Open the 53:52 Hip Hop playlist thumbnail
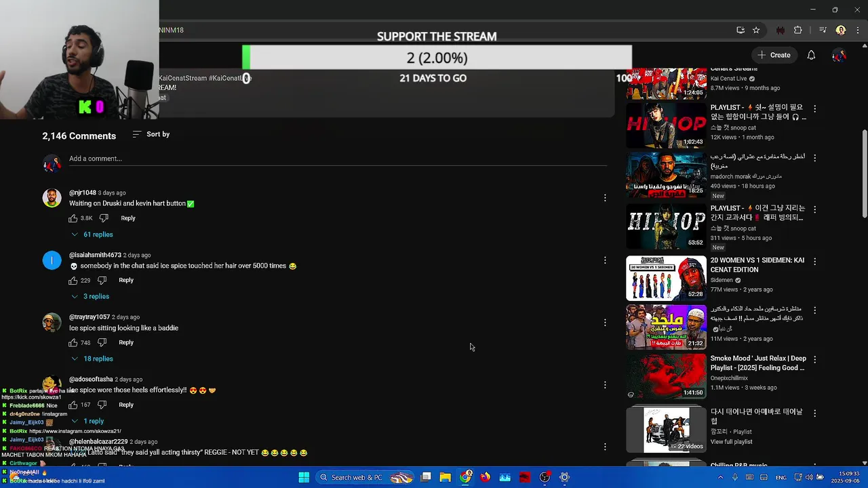This screenshot has height=488, width=868. tap(666, 226)
